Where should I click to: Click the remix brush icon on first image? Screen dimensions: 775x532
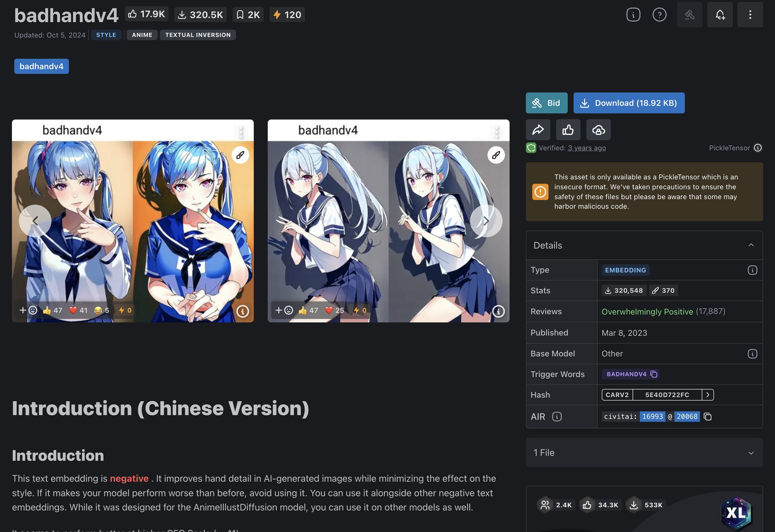[x=240, y=155]
